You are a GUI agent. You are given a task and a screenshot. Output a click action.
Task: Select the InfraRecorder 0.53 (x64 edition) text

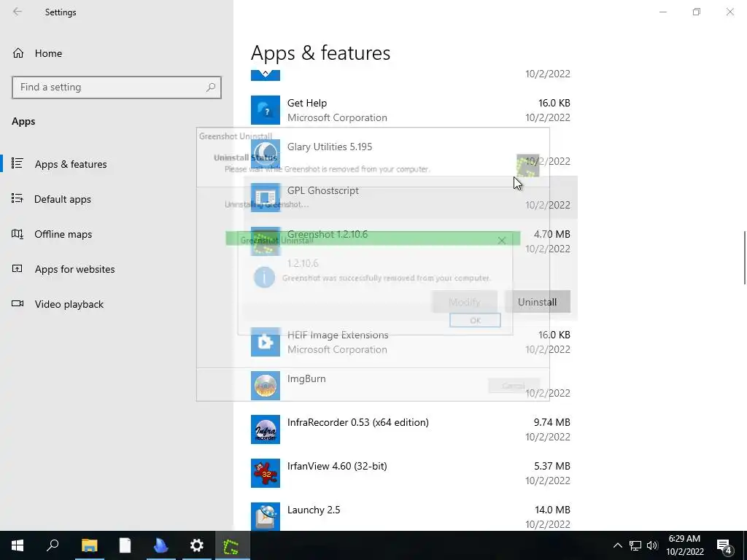pos(357,422)
